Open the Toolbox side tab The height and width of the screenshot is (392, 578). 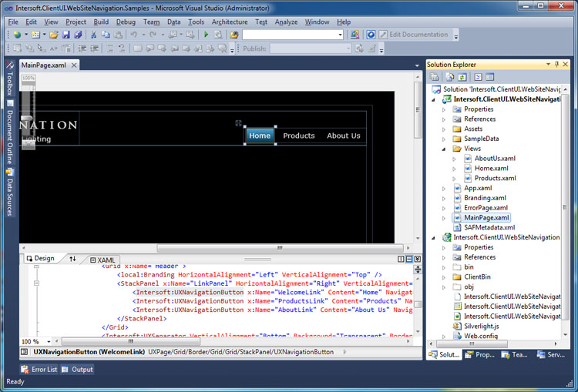pos(10,79)
